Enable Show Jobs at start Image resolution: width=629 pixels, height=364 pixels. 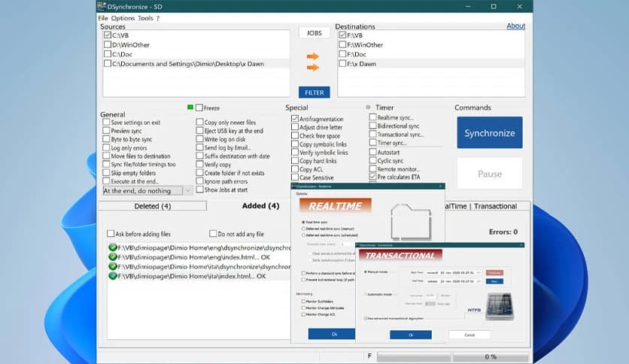(199, 190)
